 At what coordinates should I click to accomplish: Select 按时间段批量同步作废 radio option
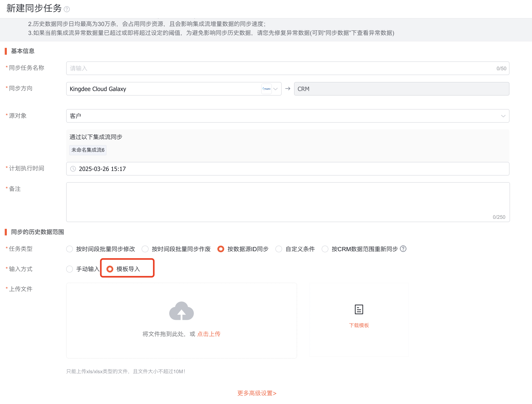point(145,249)
